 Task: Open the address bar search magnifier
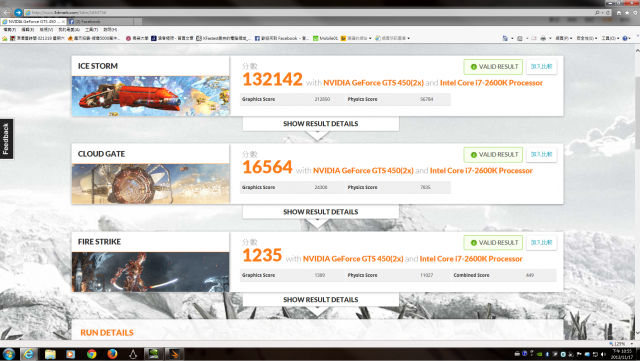pos(598,13)
